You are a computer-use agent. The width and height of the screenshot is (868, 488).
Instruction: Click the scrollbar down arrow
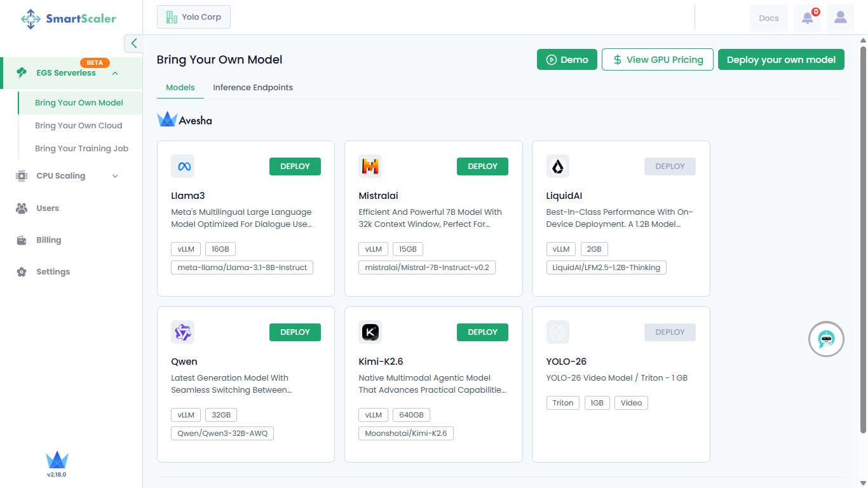point(863,484)
